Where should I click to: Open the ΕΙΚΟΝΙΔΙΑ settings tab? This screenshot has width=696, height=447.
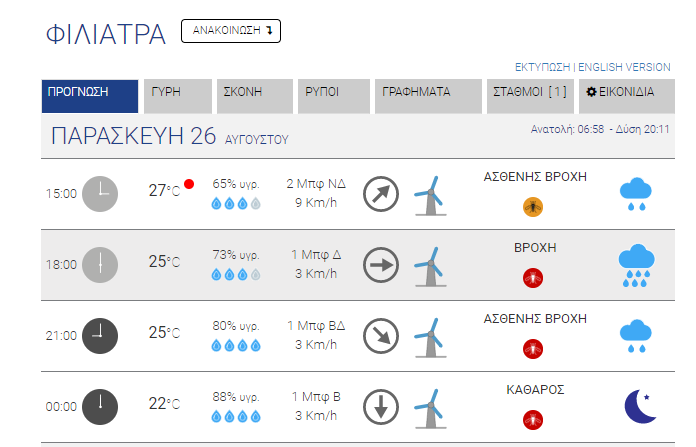tap(627, 96)
